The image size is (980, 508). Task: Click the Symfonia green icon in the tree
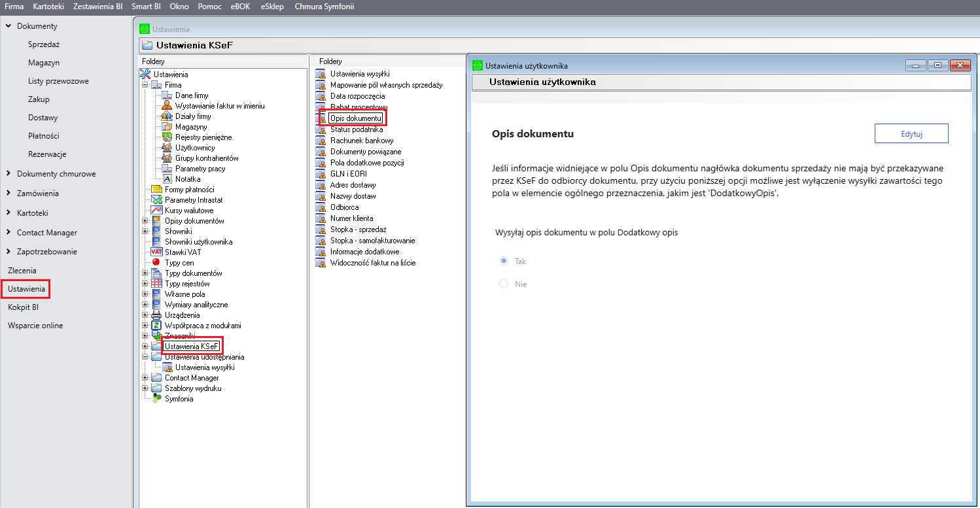pos(156,399)
